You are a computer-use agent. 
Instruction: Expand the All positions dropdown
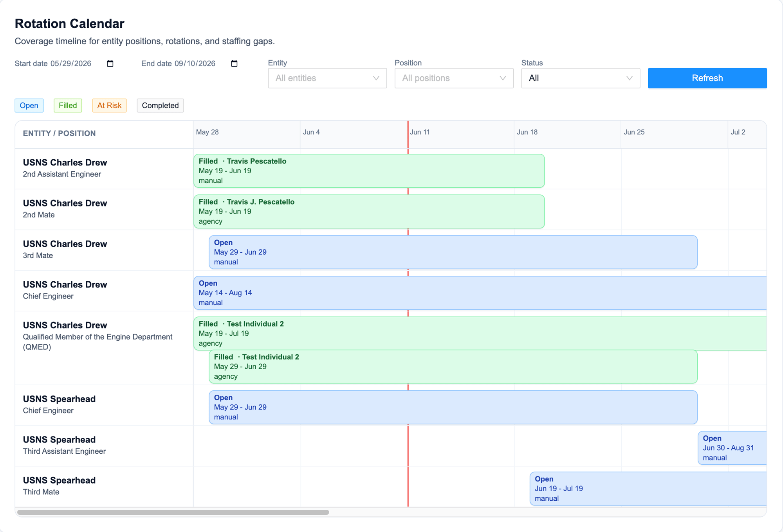[454, 78]
